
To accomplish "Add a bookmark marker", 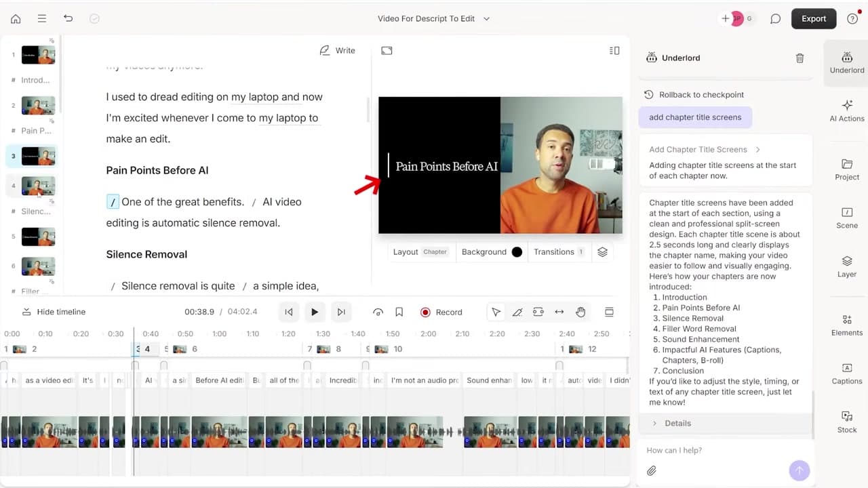I will 399,312.
